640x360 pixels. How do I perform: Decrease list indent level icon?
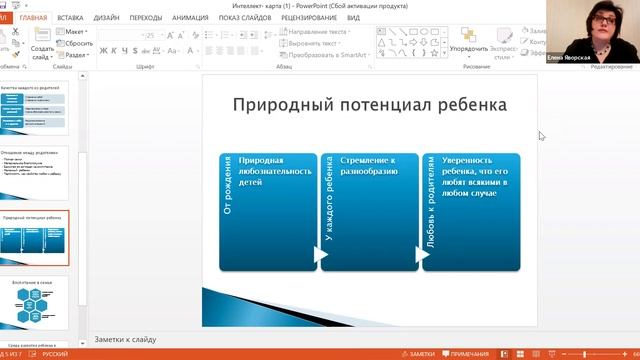click(x=243, y=36)
